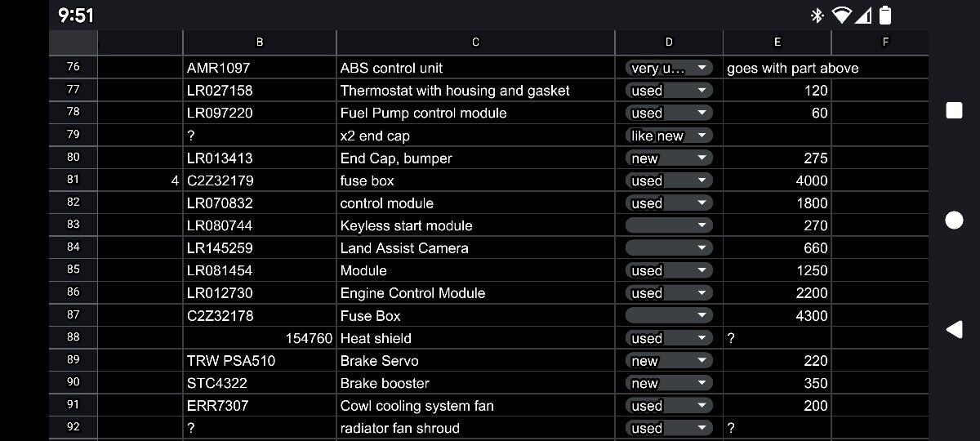Select the Engine Control Module cell
Viewport: 980px width, 441px height.
[475, 293]
